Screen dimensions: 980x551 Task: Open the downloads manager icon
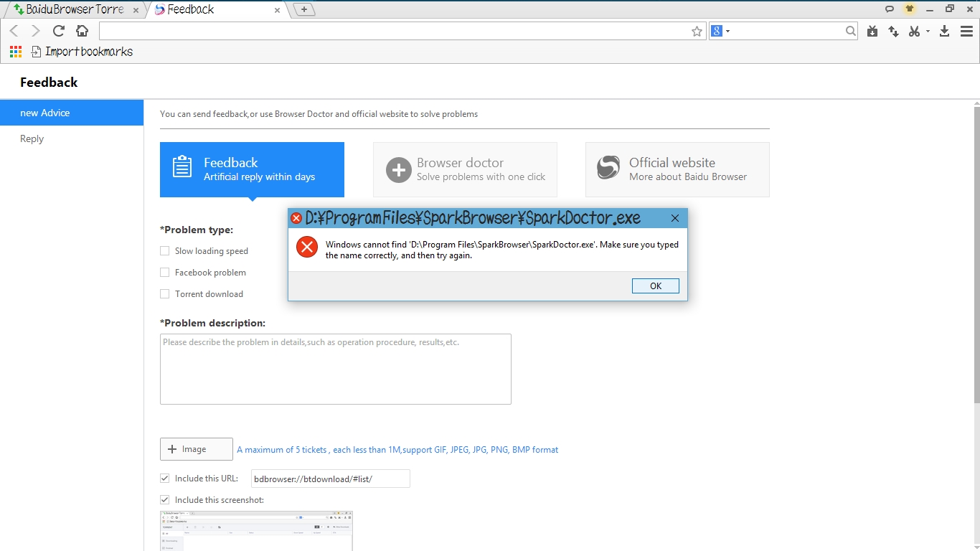(944, 31)
